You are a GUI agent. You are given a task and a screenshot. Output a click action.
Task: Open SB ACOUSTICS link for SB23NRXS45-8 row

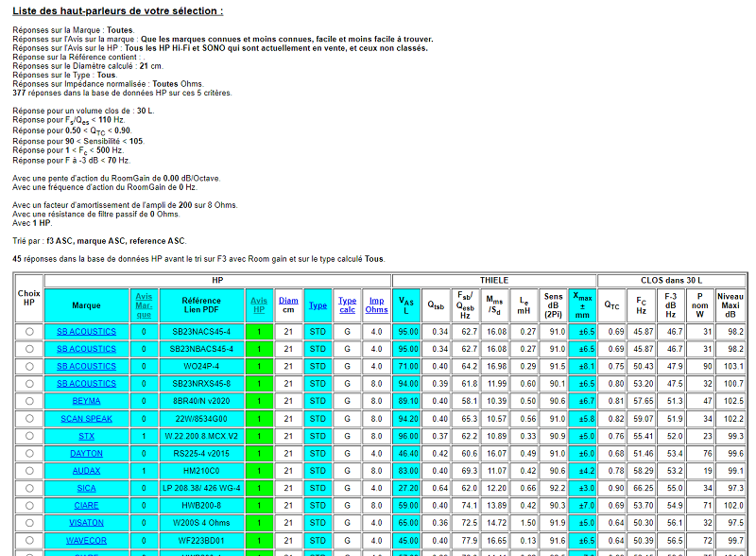(86, 384)
